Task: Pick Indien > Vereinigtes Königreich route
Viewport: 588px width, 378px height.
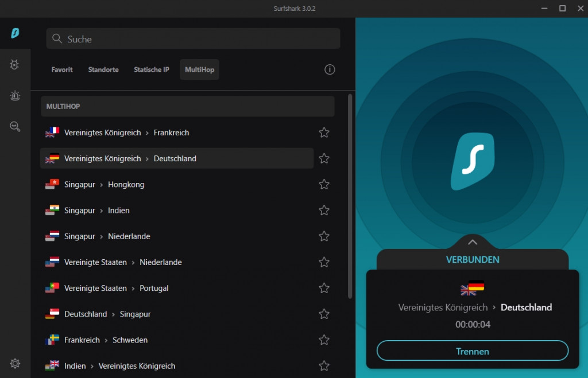Action: tap(177, 365)
